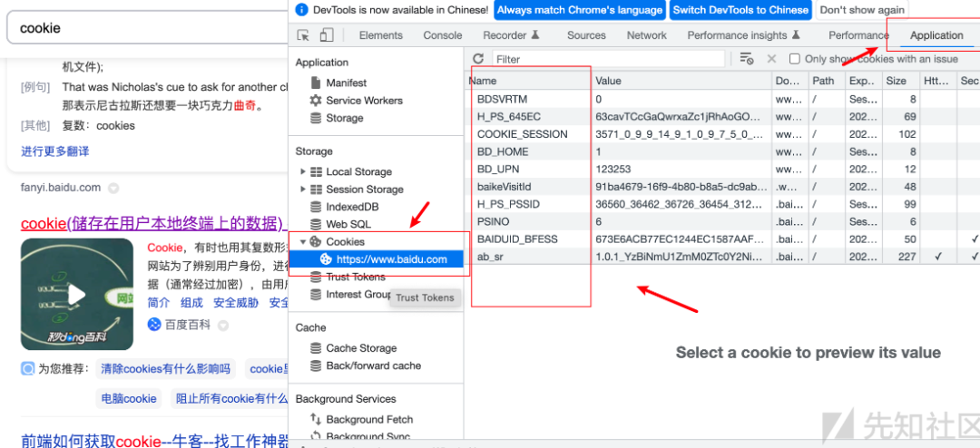Open the Sources tab
The image size is (980, 448).
586,35
